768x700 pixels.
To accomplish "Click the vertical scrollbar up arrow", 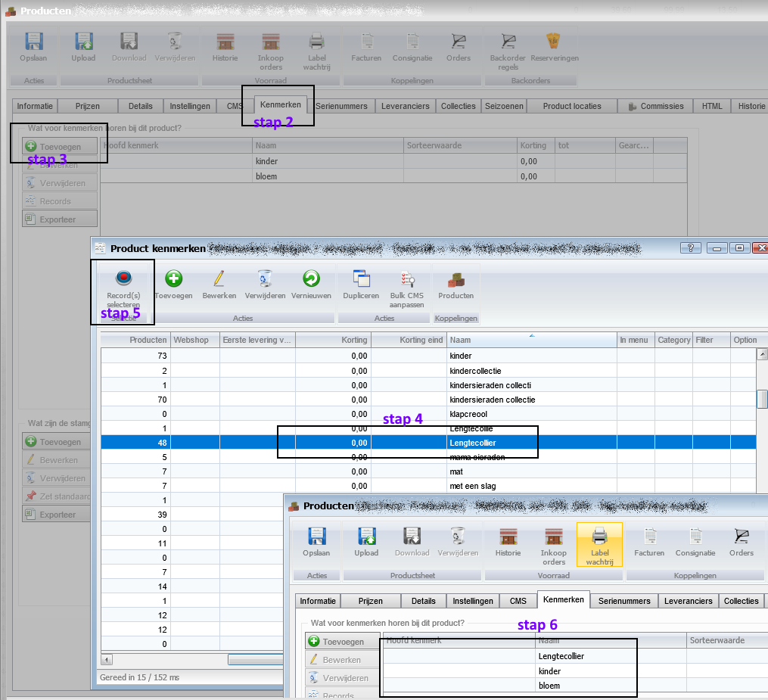I will tap(762, 341).
